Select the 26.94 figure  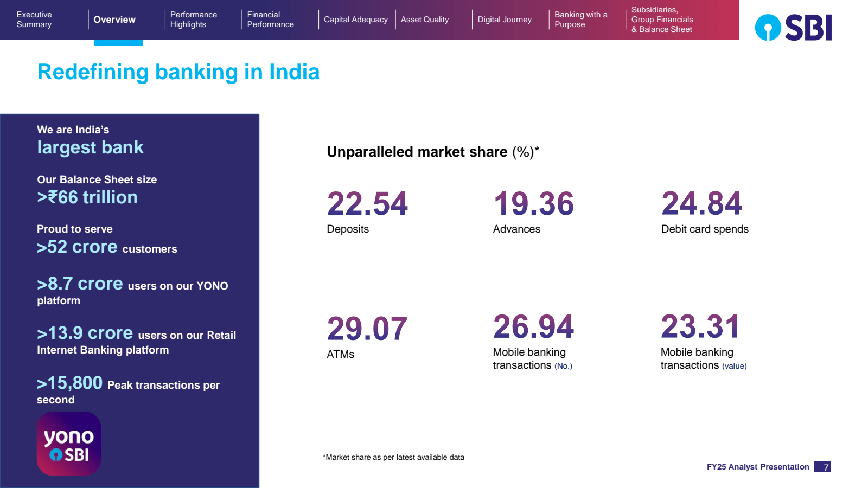tap(533, 326)
